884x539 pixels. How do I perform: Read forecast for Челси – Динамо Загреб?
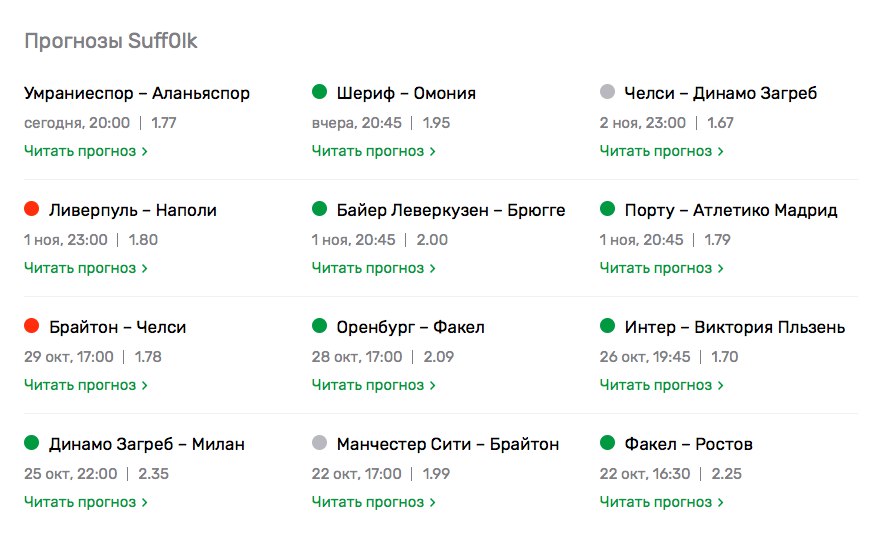click(x=662, y=151)
